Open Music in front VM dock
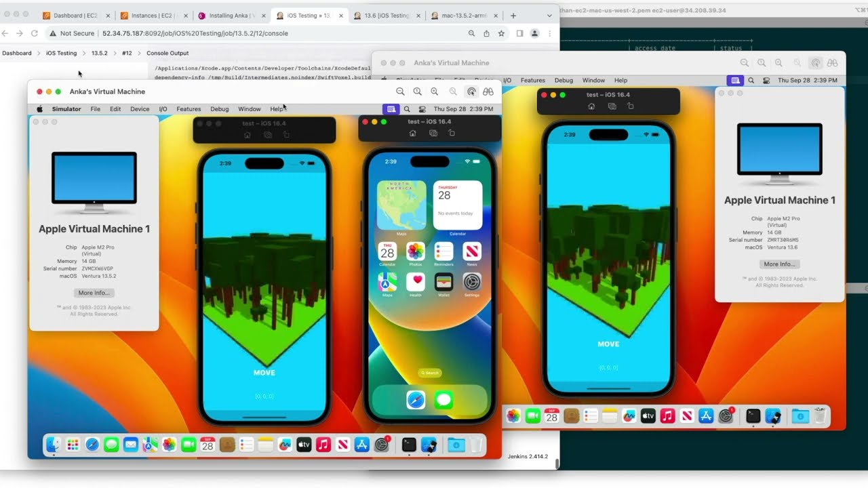Screen dimensions: 868x488 tap(323, 445)
